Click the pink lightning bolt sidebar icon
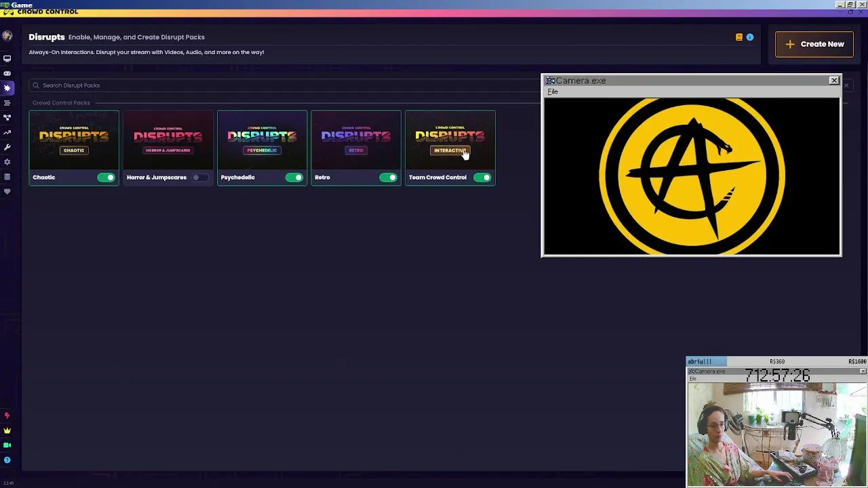The width and height of the screenshot is (868, 488). [7, 415]
